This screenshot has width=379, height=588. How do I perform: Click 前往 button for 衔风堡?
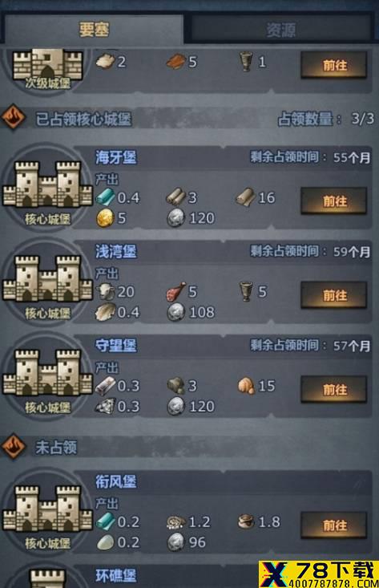coord(333,525)
